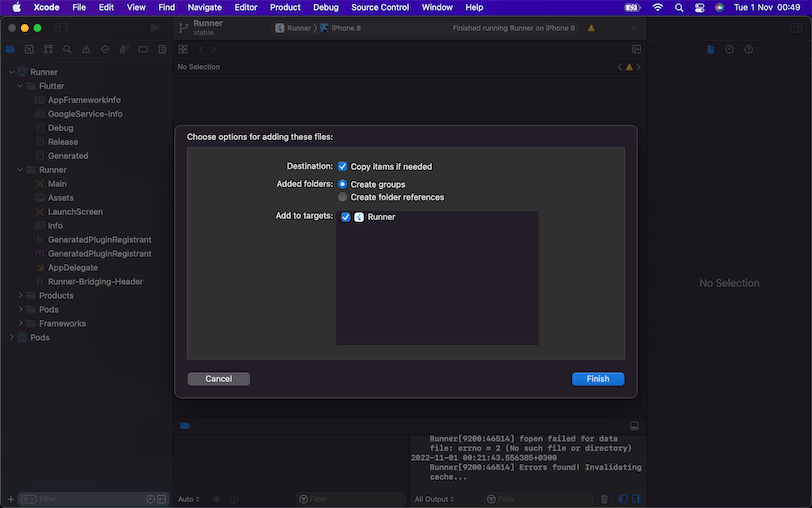Open the Test navigator diamond icon
The height and width of the screenshot is (508, 812).
(x=105, y=49)
